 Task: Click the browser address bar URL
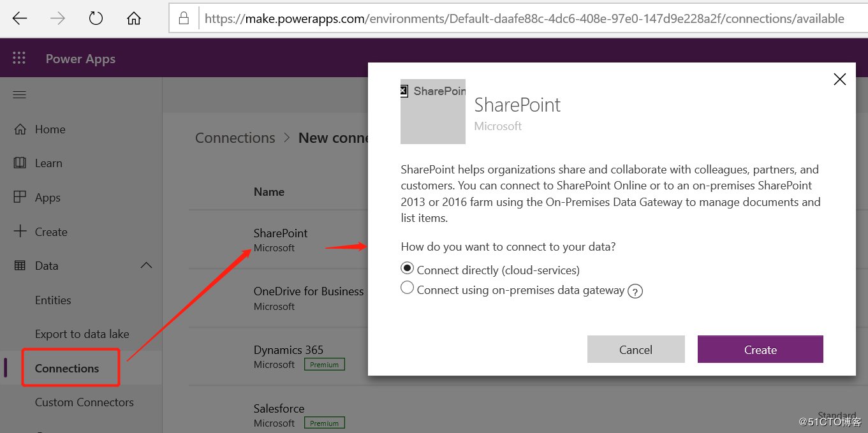coord(524,19)
